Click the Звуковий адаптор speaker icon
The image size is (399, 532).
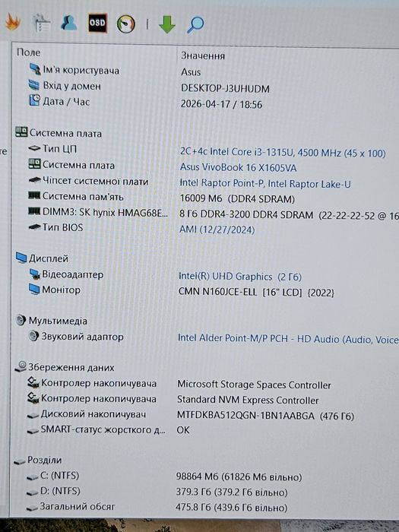tap(33, 336)
